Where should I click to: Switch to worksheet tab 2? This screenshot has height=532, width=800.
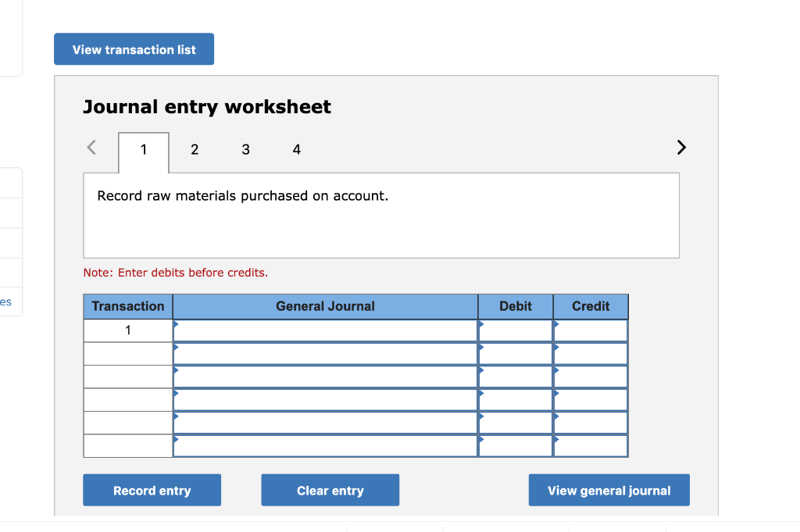[x=195, y=150]
